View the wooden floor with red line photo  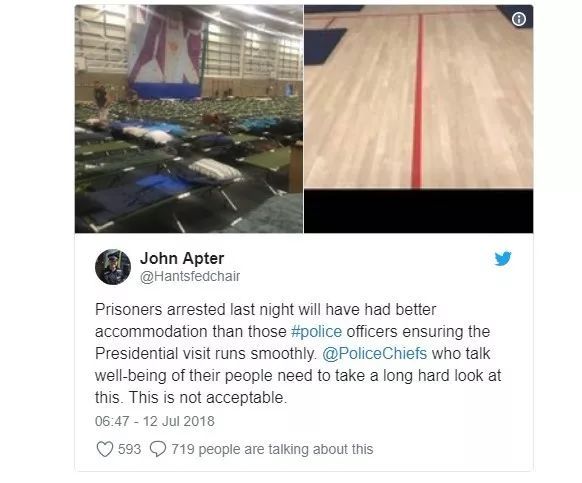[x=419, y=97]
